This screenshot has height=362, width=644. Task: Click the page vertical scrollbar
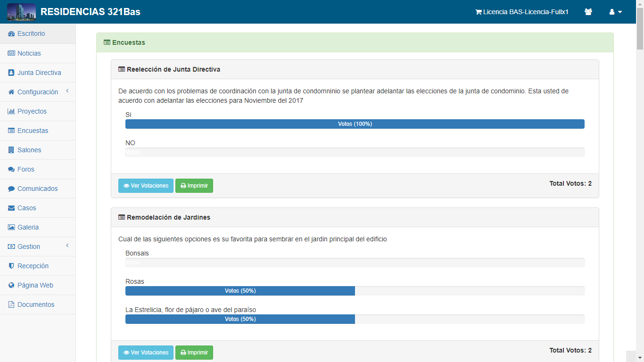click(640, 189)
